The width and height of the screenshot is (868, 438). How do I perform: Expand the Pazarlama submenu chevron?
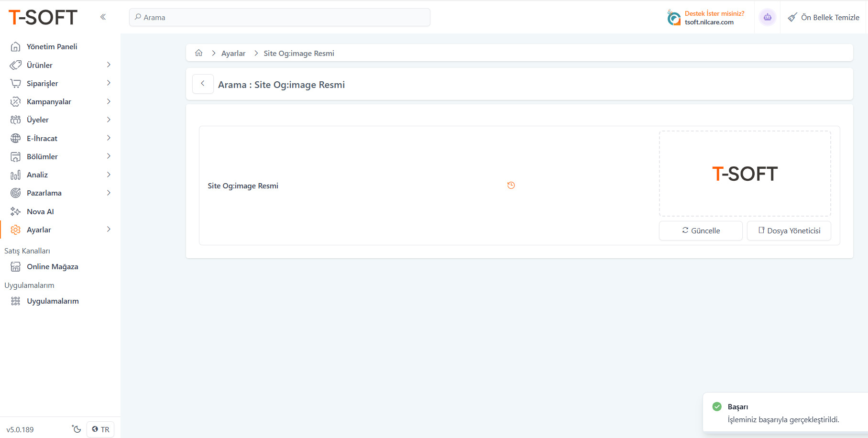pyautogui.click(x=109, y=193)
